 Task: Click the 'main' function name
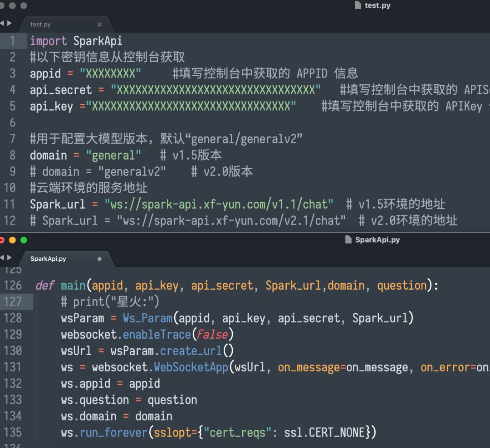coord(73,286)
